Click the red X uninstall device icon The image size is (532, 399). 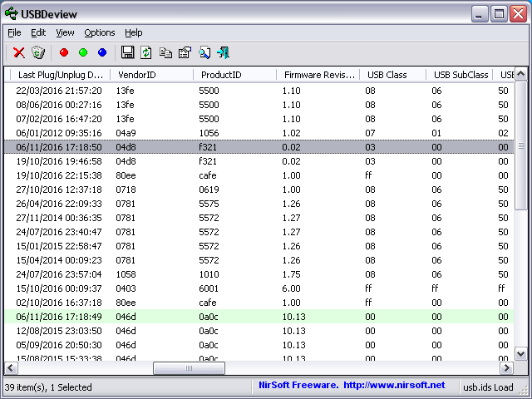[18, 52]
